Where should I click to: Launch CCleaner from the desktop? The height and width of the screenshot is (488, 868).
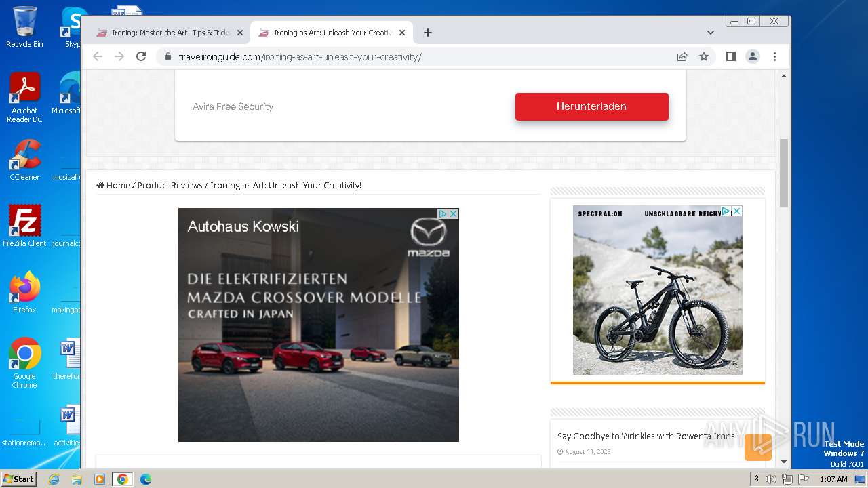click(x=24, y=160)
